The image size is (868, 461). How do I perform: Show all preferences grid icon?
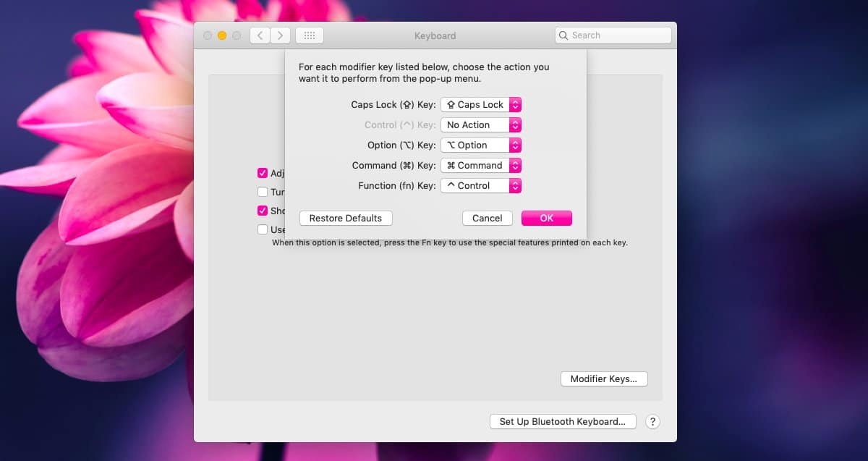(x=310, y=35)
